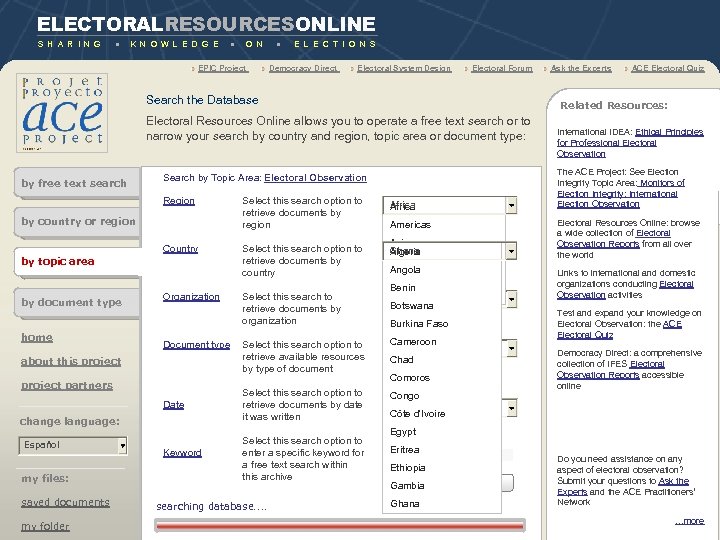The height and width of the screenshot is (540, 720).
Task: Open the Organization dropdown arrow
Action: 511,299
